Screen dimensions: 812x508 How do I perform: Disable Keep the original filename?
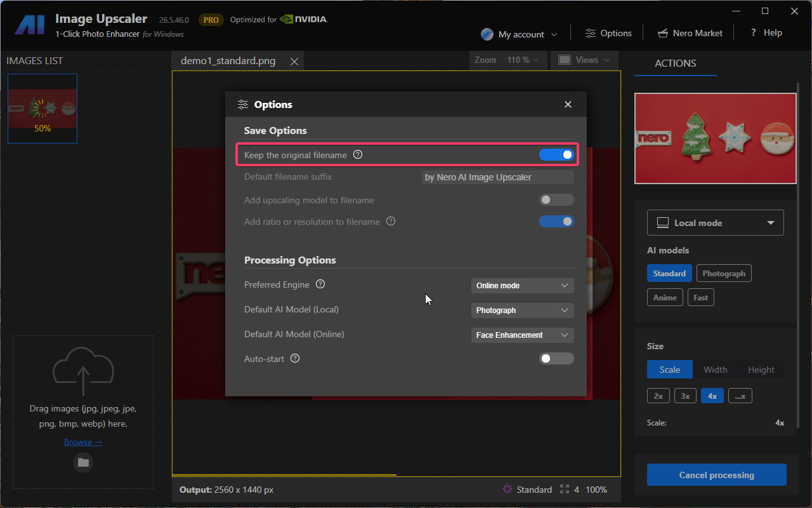pyautogui.click(x=556, y=154)
